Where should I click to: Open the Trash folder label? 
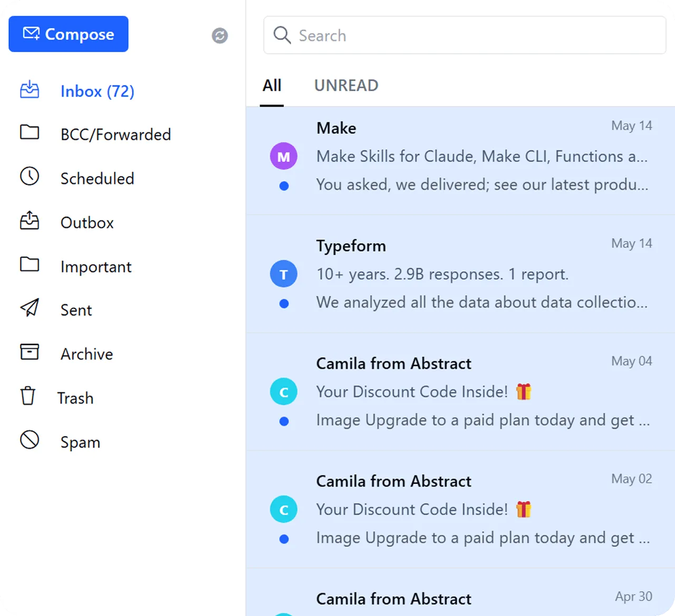click(x=75, y=398)
